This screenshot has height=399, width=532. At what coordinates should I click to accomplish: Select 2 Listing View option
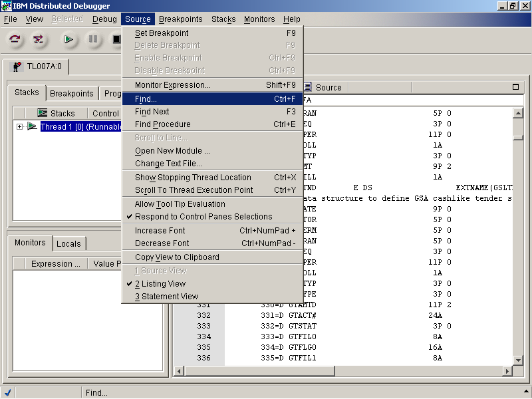[x=212, y=284]
